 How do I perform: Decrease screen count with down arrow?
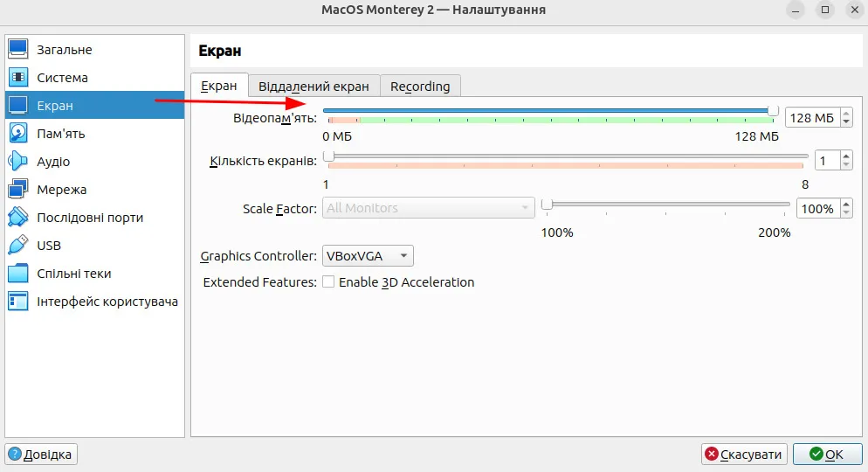[x=846, y=165]
